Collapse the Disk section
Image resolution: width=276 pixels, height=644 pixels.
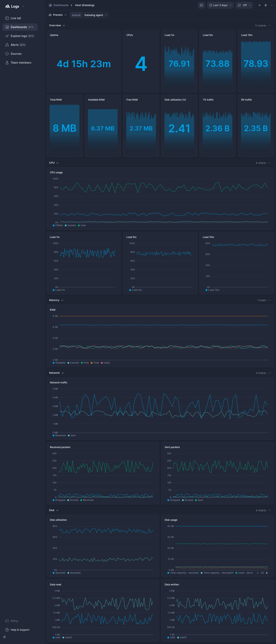(x=54, y=510)
